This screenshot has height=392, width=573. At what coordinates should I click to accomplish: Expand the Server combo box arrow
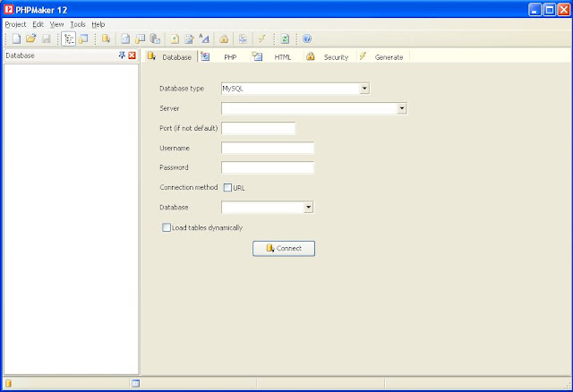[x=402, y=108]
